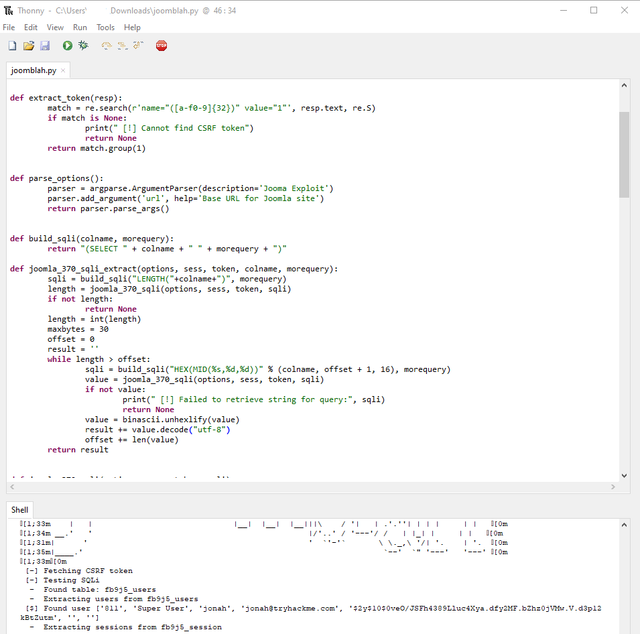Open the Tools menu
This screenshot has width=640, height=634.
pyautogui.click(x=105, y=27)
